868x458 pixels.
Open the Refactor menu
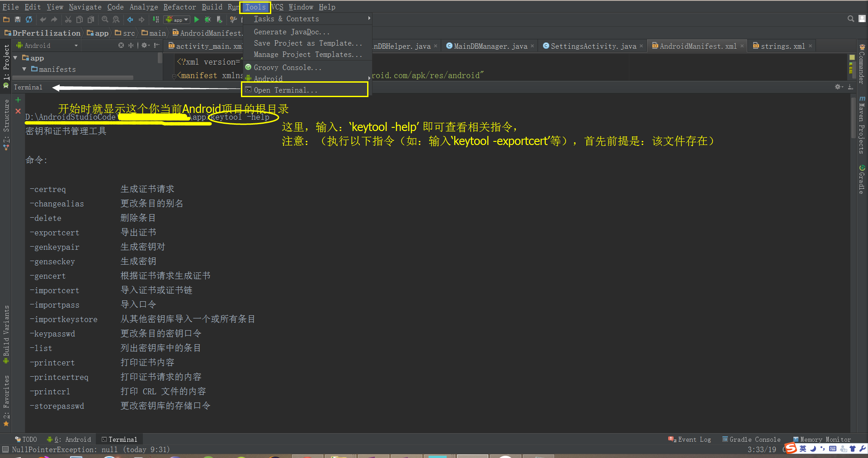pyautogui.click(x=179, y=7)
